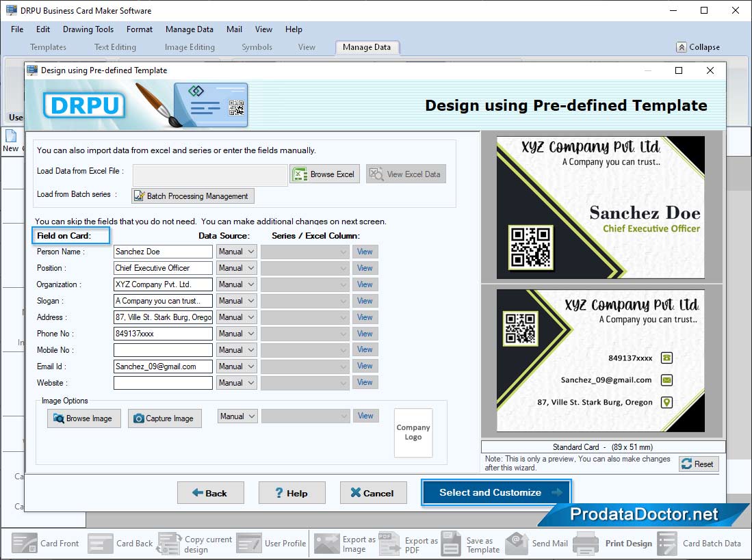Open the Edit menu
The image size is (752, 560).
pos(43,29)
